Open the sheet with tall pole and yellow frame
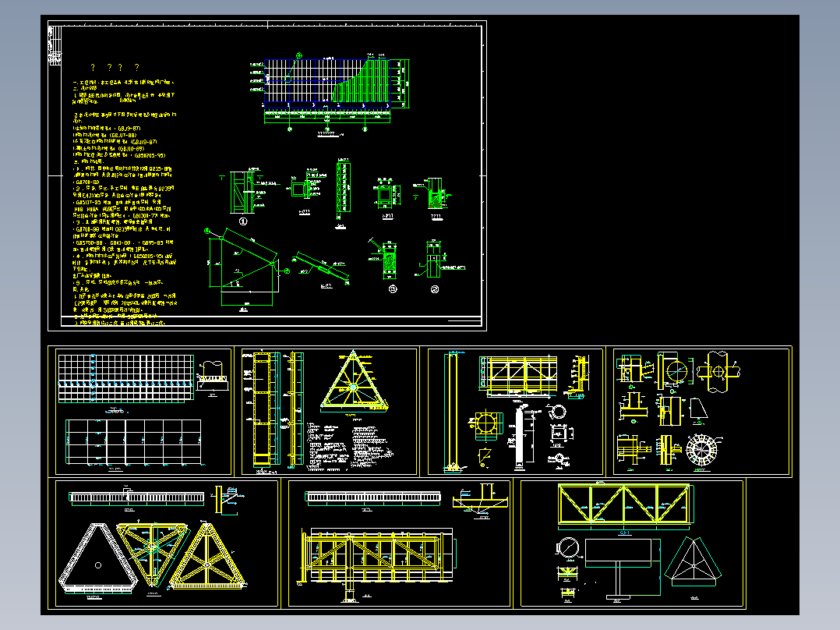 pyautogui.click(x=515, y=411)
